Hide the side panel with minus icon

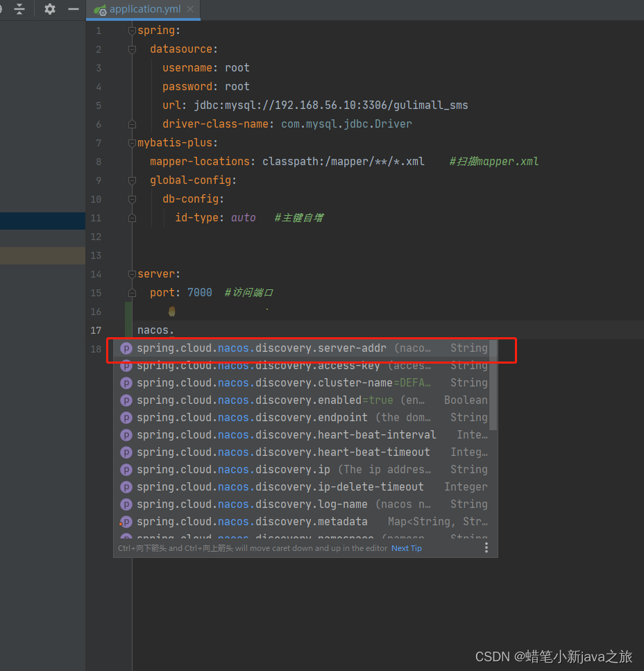coord(74,9)
